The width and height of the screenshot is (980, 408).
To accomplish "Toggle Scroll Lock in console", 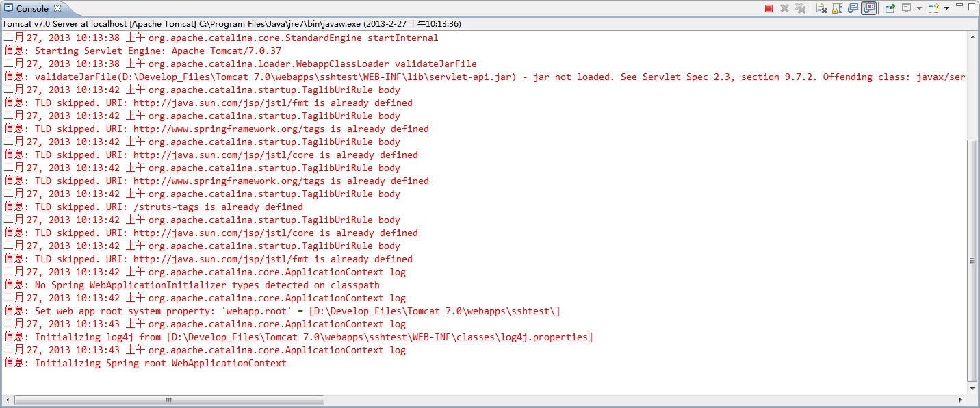I will coord(837,8).
